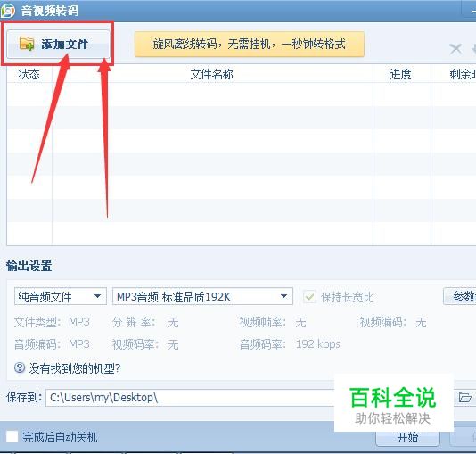Click the 192 kbps audio bitrate value

(318, 344)
